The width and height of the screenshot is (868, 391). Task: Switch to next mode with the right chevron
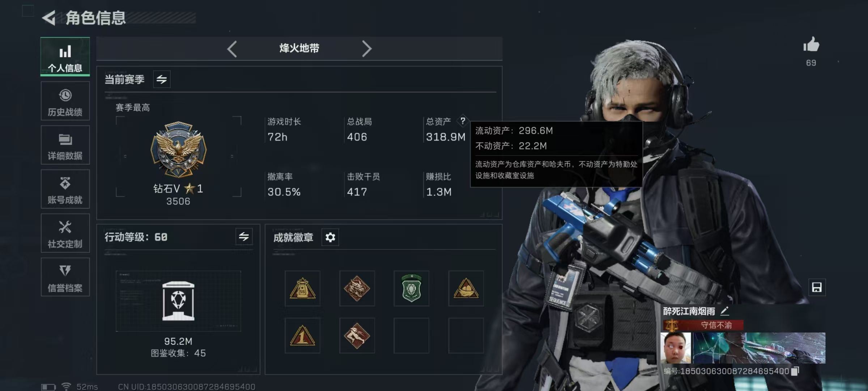(367, 49)
